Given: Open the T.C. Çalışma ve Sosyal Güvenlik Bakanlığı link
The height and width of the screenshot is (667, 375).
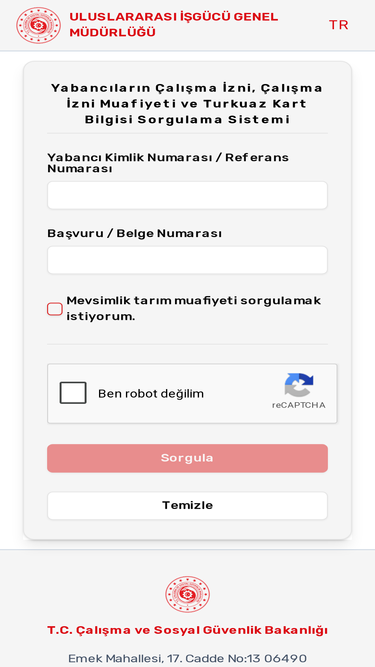Looking at the screenshot, I should [188, 630].
